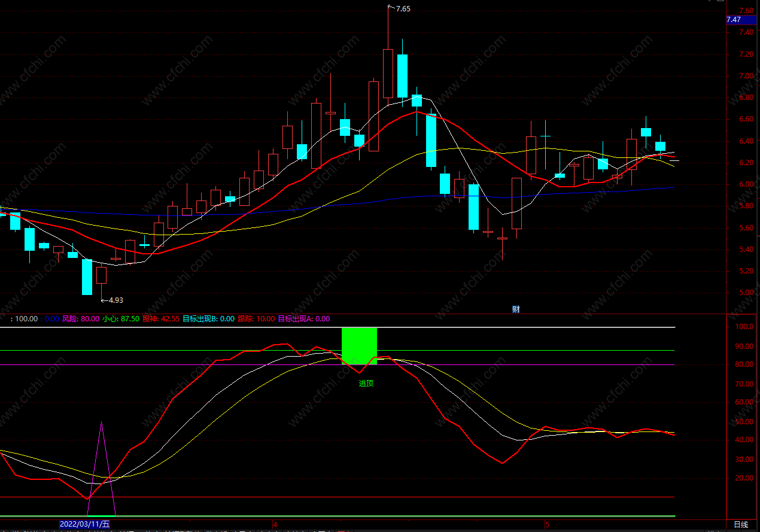Select the cyan candle with the 4.93 low
The height and width of the screenshot is (532, 760).
click(87, 277)
